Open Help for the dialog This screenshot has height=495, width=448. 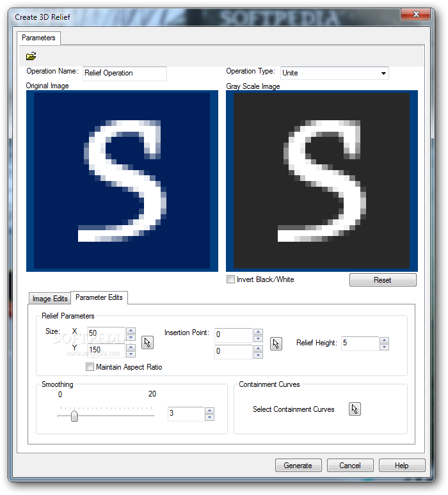[401, 466]
